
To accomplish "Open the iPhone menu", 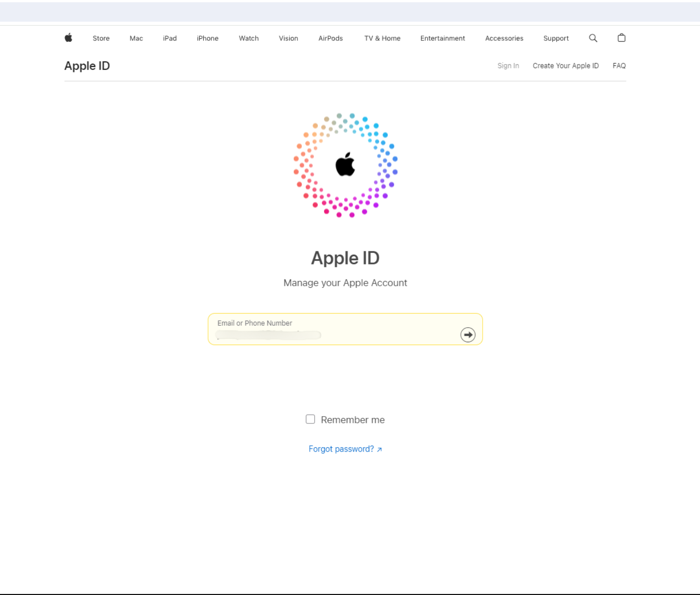I will click(x=208, y=38).
